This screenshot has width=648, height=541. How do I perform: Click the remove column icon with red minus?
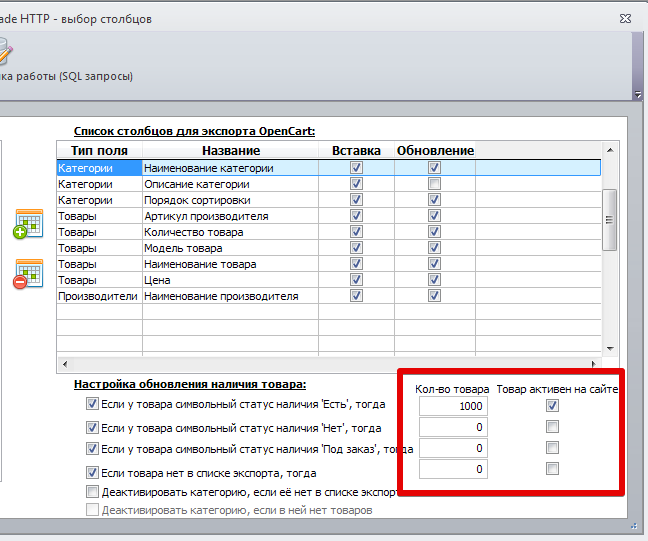pyautogui.click(x=28, y=274)
